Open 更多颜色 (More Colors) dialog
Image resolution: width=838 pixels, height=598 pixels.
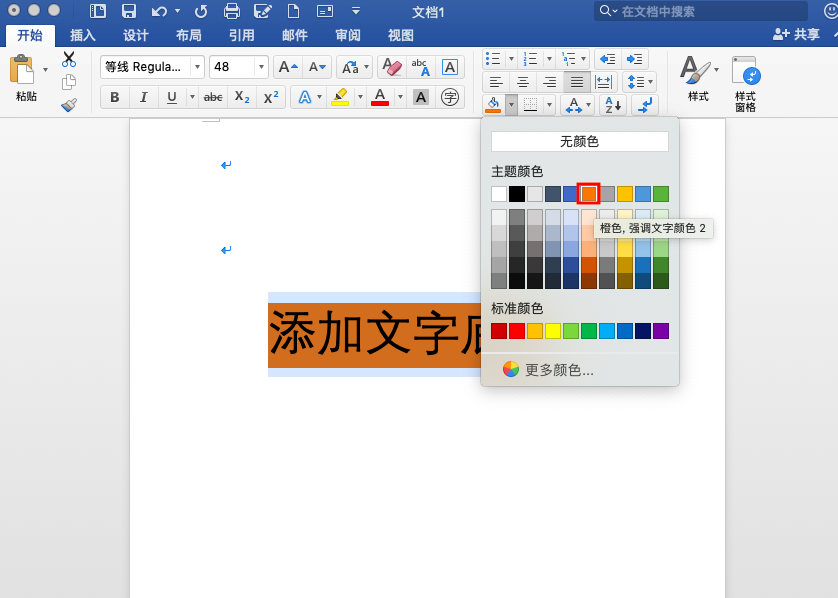click(559, 369)
